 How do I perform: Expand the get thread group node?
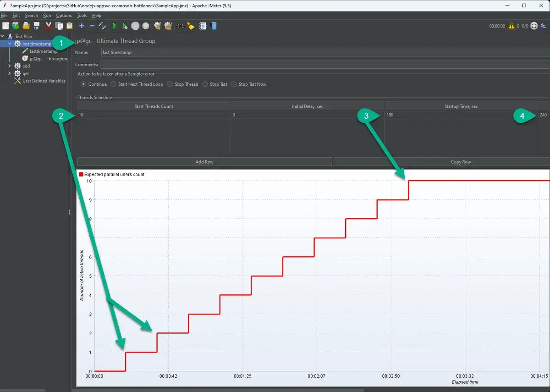pyautogui.click(x=9, y=73)
